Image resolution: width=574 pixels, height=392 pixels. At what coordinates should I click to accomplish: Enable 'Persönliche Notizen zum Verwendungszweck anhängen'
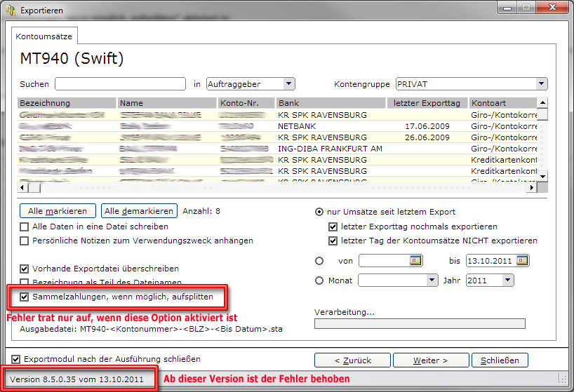click(24, 241)
